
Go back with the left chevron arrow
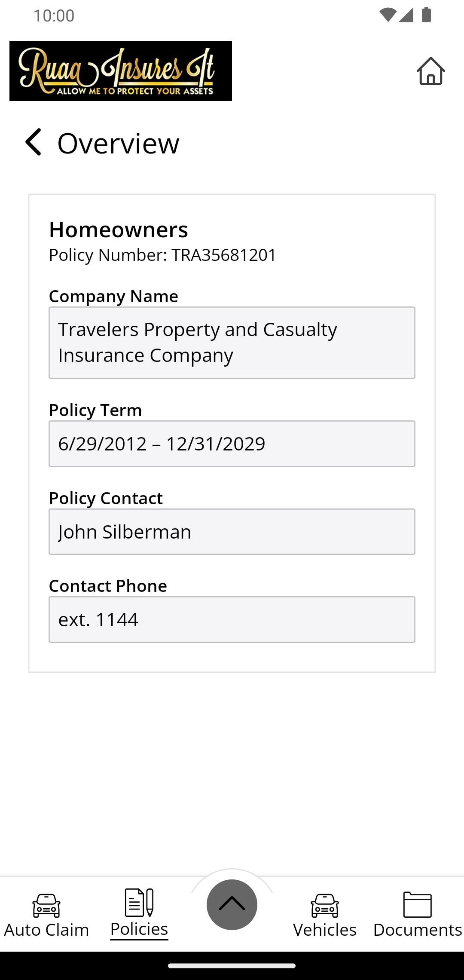coord(34,142)
